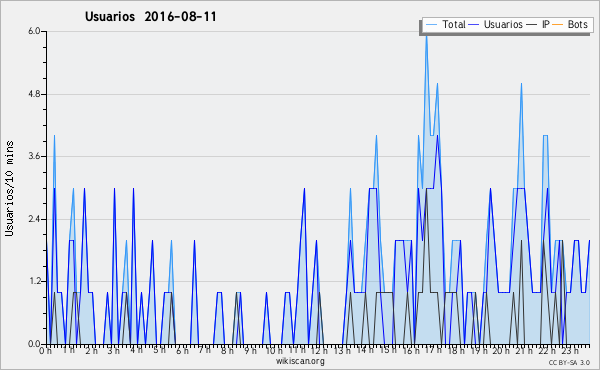Viewport: 600px width, 370px height.
Task: Click the "8 h" x-axis label
Action: [x=227, y=350]
